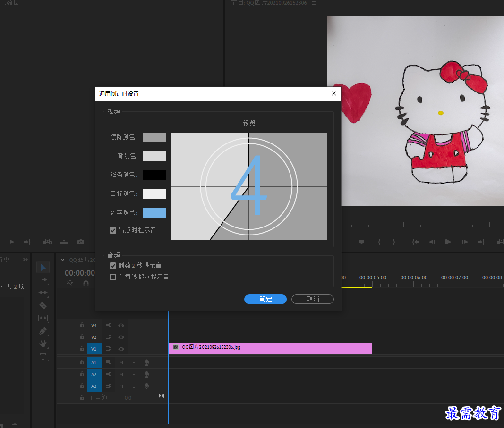Select the Ripple Edit tool
This screenshot has height=428, width=504.
(43, 293)
